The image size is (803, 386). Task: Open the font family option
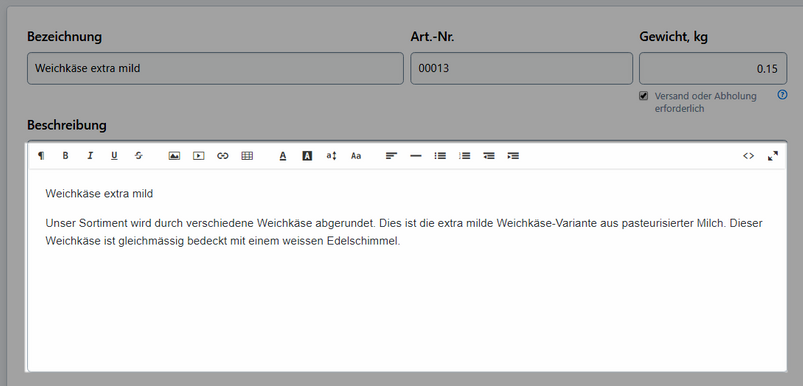point(356,156)
